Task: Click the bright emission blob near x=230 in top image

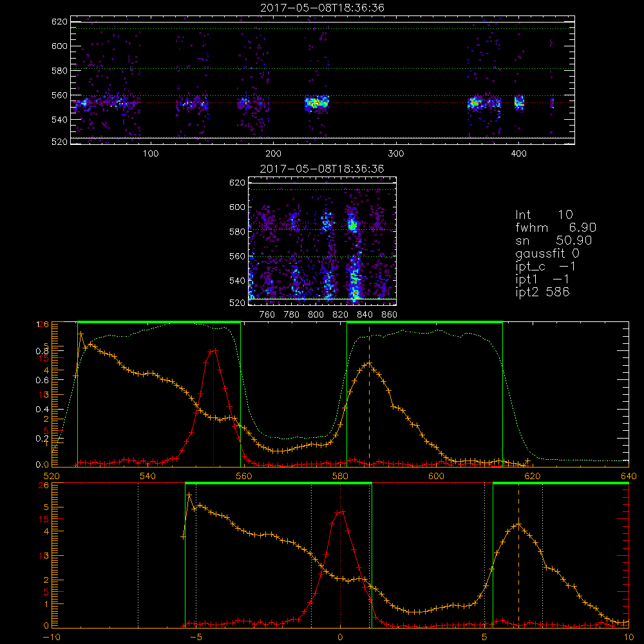Action: 317,103
